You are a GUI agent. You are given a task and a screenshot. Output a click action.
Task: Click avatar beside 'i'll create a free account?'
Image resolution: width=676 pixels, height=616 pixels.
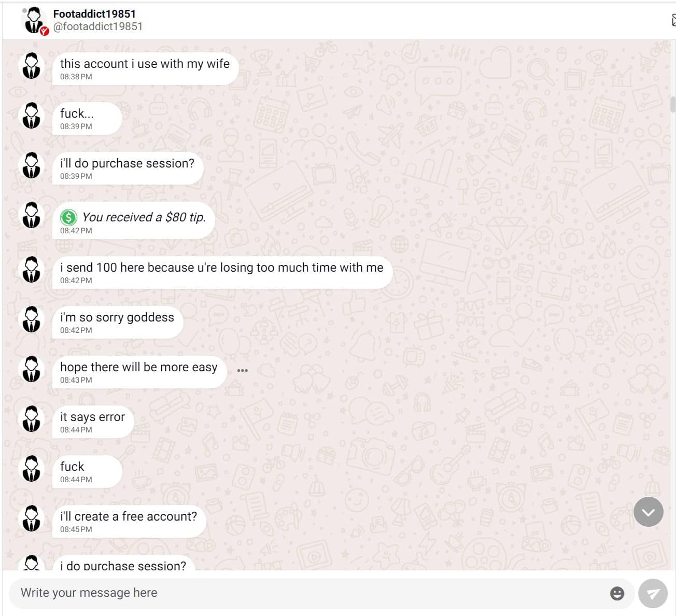click(32, 519)
